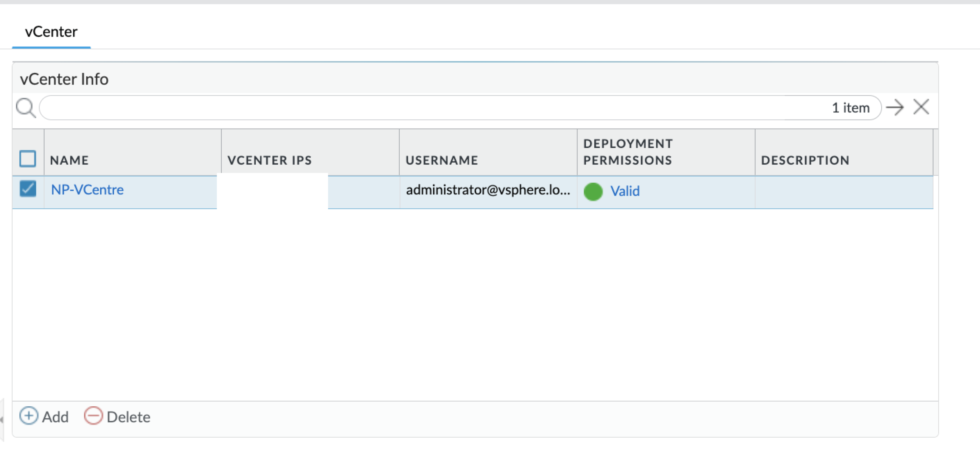
Task: Switch to the vCenter tab
Action: tap(51, 32)
